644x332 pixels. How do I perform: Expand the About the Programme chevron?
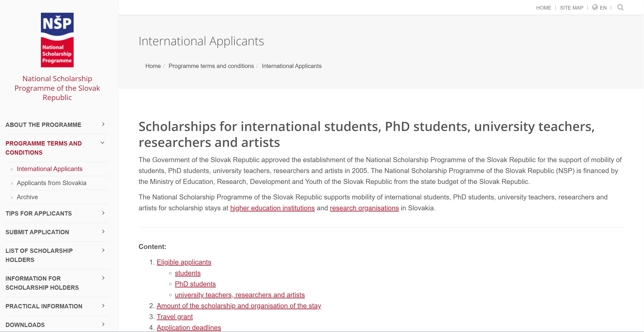click(103, 124)
